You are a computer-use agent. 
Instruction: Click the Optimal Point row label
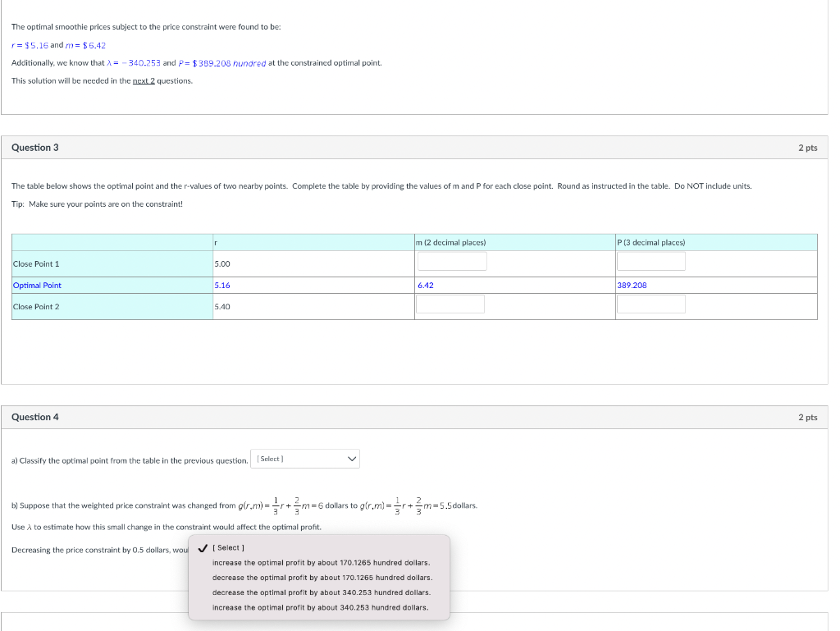[x=37, y=286]
